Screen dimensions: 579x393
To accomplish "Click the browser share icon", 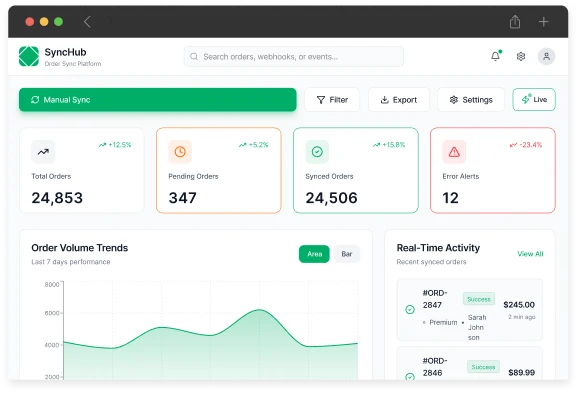I will pos(515,21).
